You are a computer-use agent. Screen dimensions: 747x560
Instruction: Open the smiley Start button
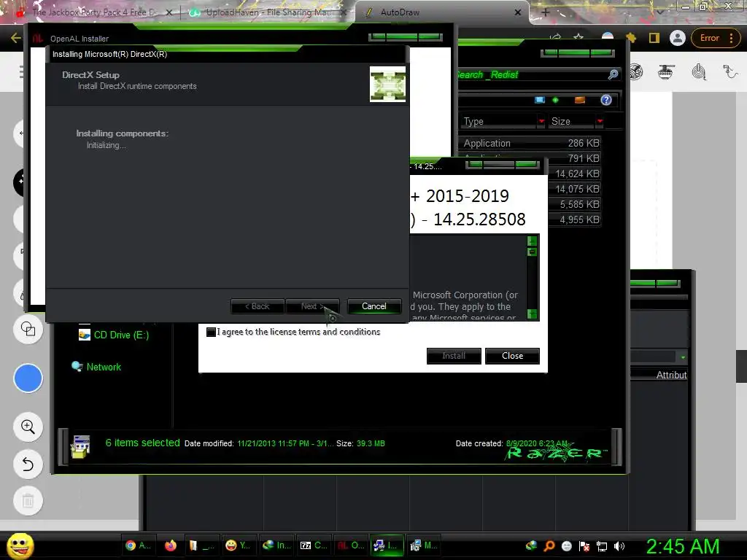(x=20, y=545)
